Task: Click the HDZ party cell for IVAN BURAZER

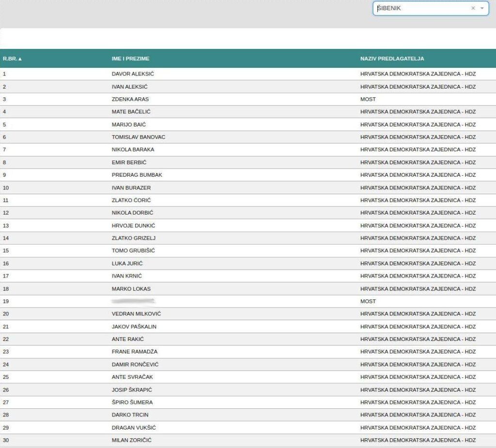Action: [418, 187]
